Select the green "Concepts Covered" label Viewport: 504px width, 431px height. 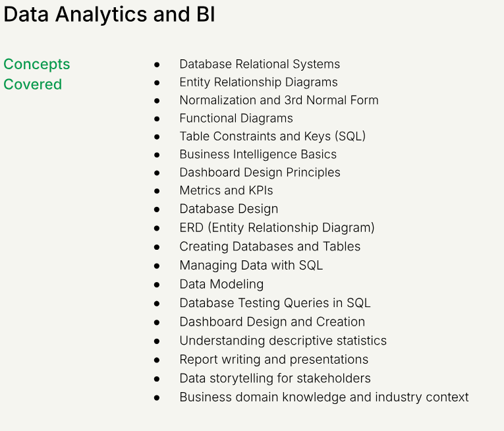(x=37, y=74)
